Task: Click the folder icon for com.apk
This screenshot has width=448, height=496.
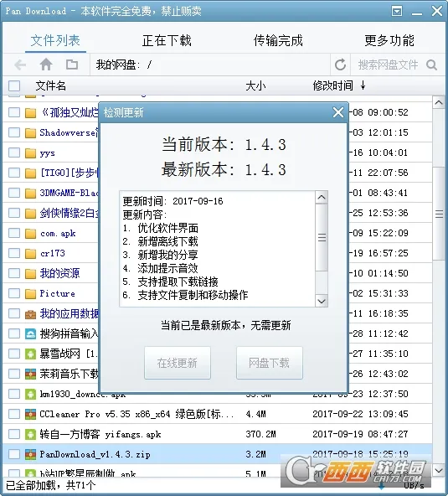Action: [x=30, y=234]
